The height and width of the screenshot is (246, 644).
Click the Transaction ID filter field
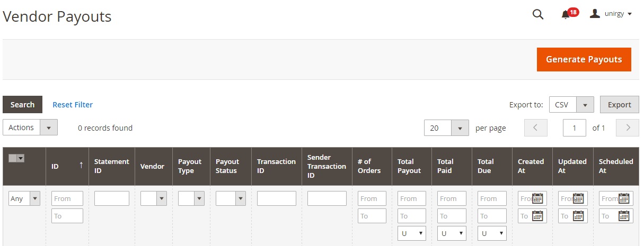click(x=276, y=198)
